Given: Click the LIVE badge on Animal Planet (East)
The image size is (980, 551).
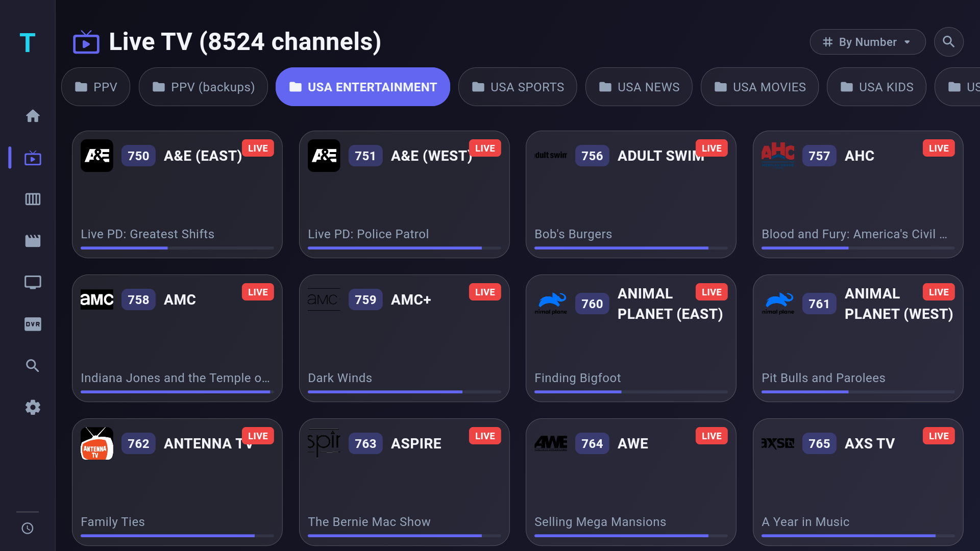Looking at the screenshot, I should pyautogui.click(x=712, y=292).
